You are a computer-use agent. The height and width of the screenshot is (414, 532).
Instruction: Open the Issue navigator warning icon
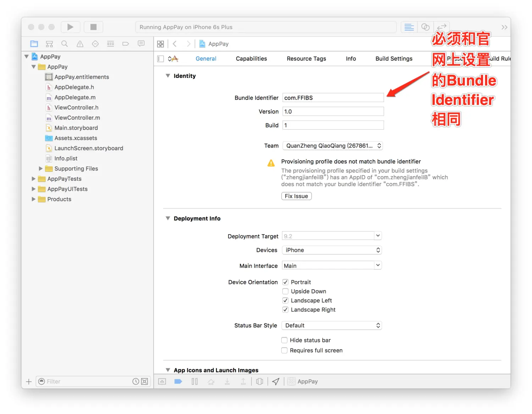pyautogui.click(x=80, y=44)
